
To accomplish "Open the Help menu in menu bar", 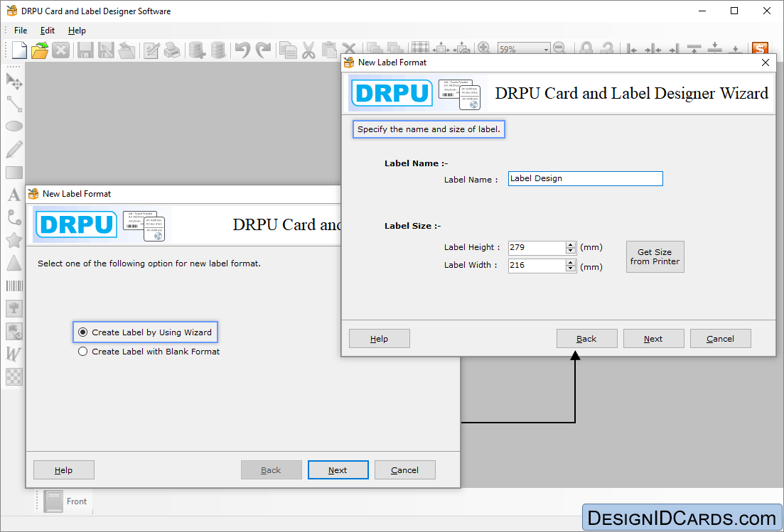I will (x=77, y=31).
